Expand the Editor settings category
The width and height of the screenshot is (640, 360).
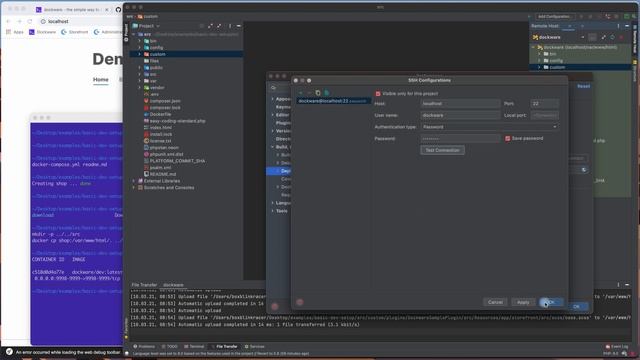[x=273, y=115]
